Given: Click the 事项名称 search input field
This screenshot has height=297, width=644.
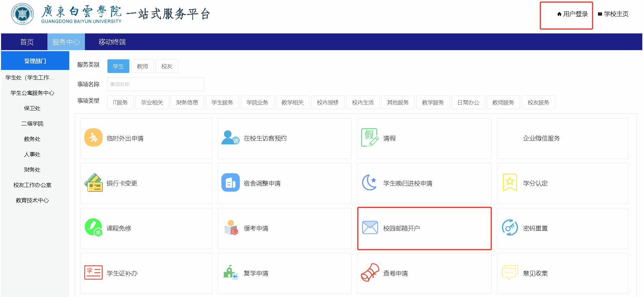Looking at the screenshot, I should [x=156, y=84].
